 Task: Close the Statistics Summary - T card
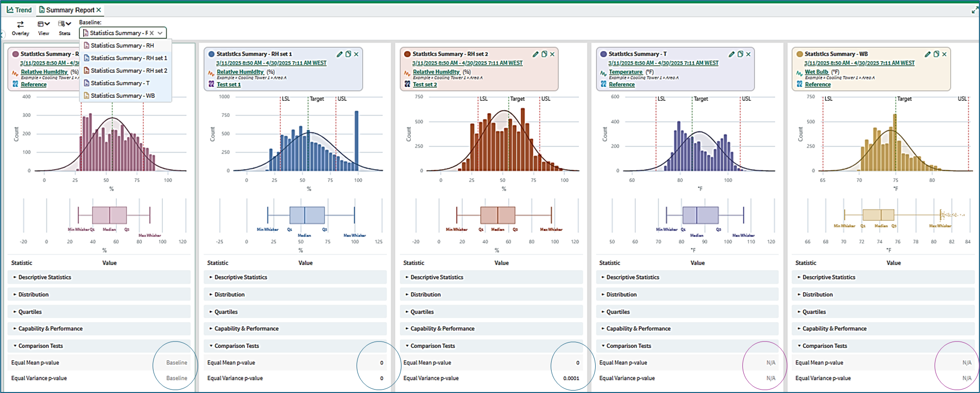[748, 54]
